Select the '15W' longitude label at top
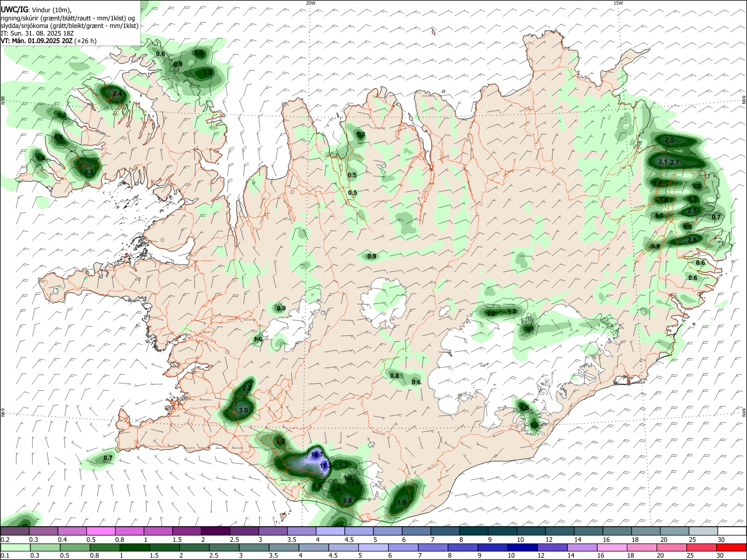The image size is (747, 560). click(x=618, y=3)
